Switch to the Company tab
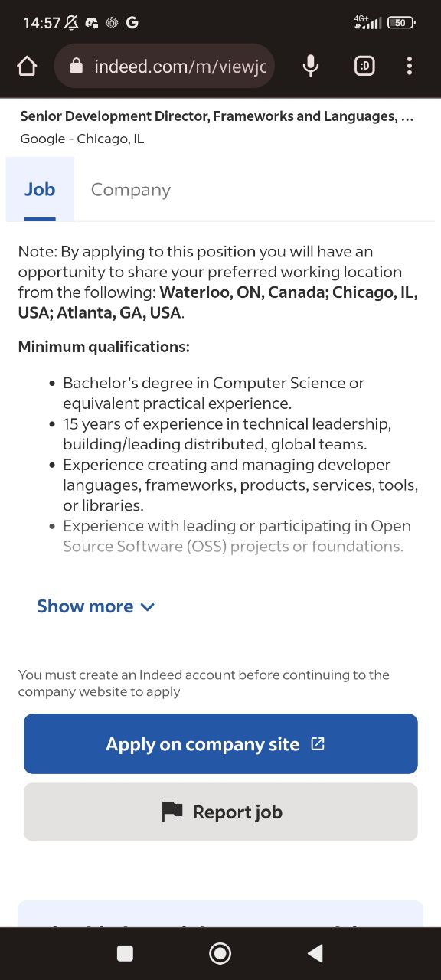441x980 pixels. [131, 190]
